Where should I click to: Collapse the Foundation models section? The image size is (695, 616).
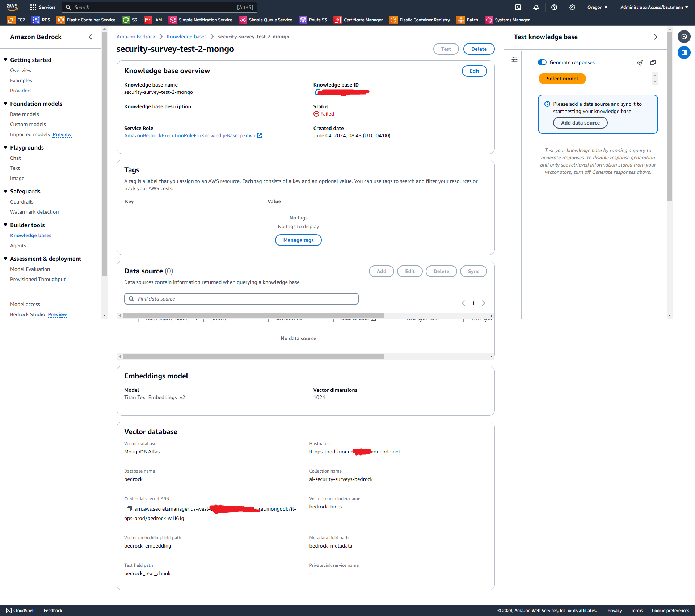click(5, 104)
